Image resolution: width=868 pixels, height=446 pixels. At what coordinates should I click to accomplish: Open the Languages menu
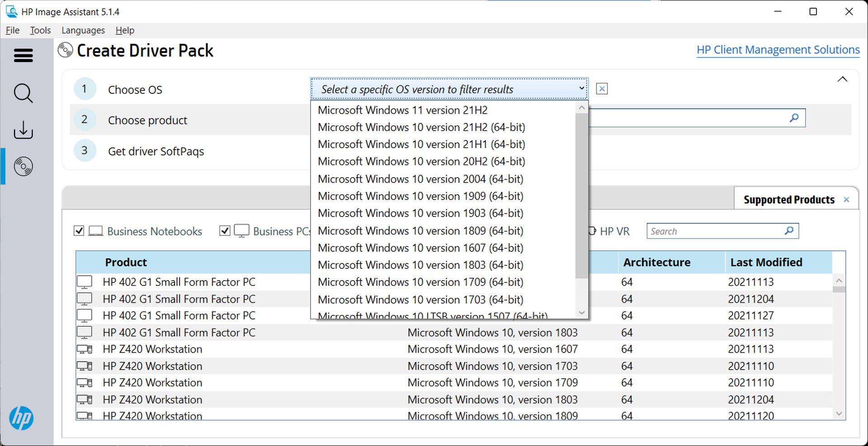83,30
